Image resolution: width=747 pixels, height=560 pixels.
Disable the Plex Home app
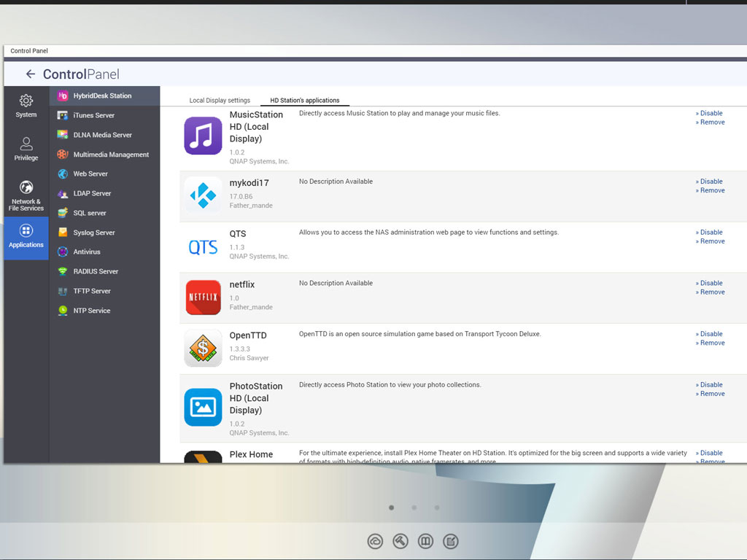click(x=709, y=453)
